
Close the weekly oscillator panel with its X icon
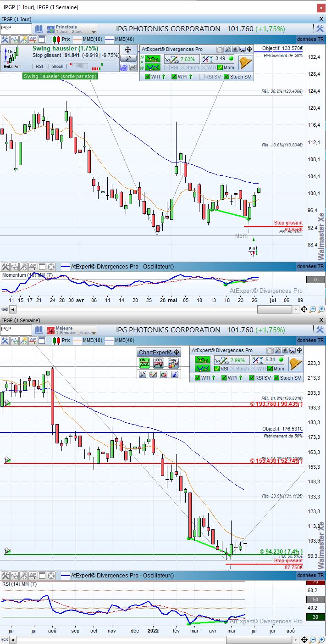[x=51, y=575]
